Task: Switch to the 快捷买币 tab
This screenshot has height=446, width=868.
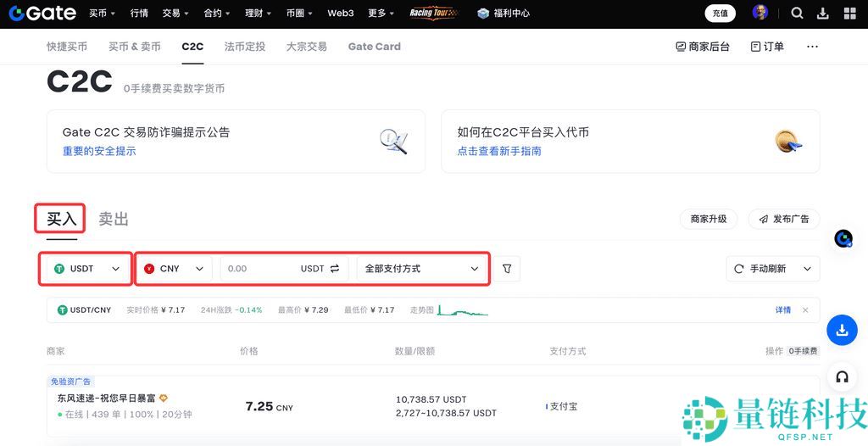Action: tap(67, 47)
